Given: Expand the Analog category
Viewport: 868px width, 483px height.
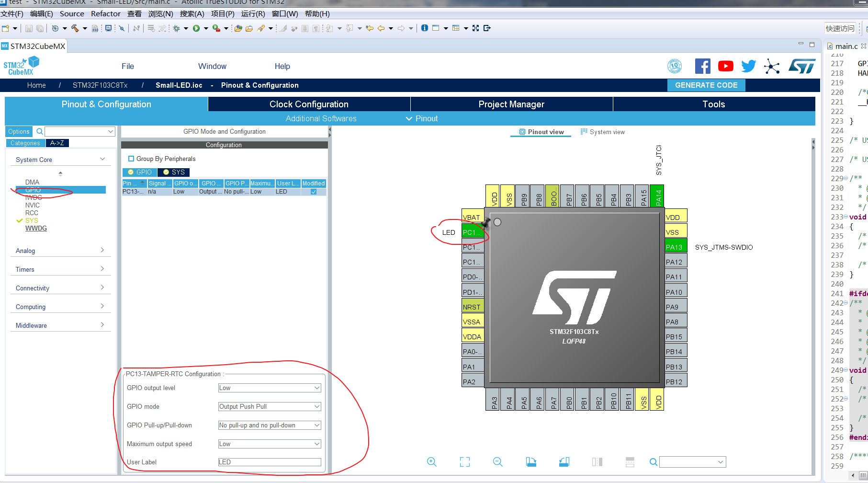Looking at the screenshot, I should 60,251.
